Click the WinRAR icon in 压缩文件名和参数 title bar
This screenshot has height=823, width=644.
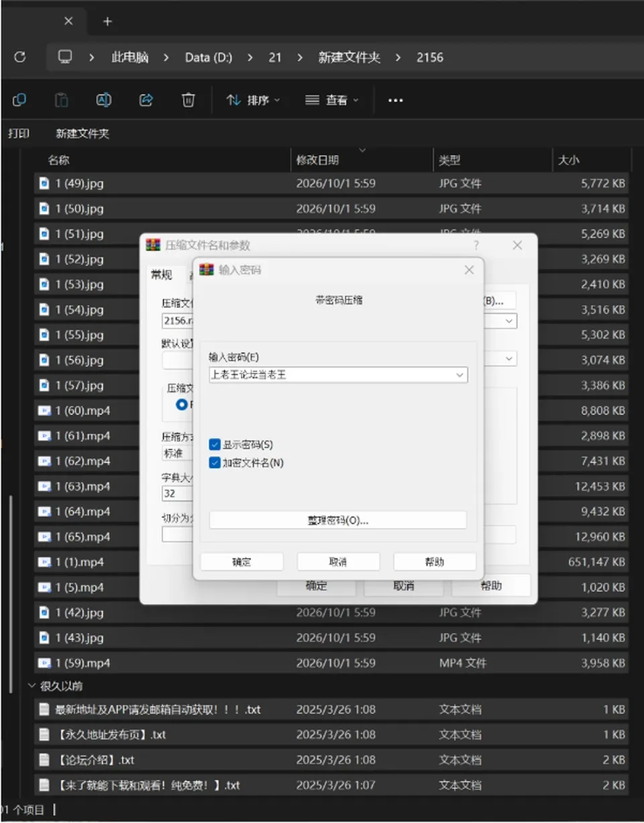click(153, 245)
